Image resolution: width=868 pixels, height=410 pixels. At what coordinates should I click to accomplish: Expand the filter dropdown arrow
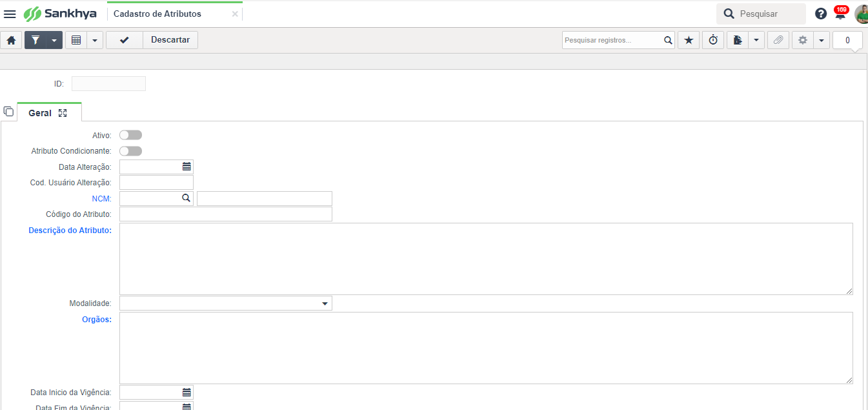[54, 40]
